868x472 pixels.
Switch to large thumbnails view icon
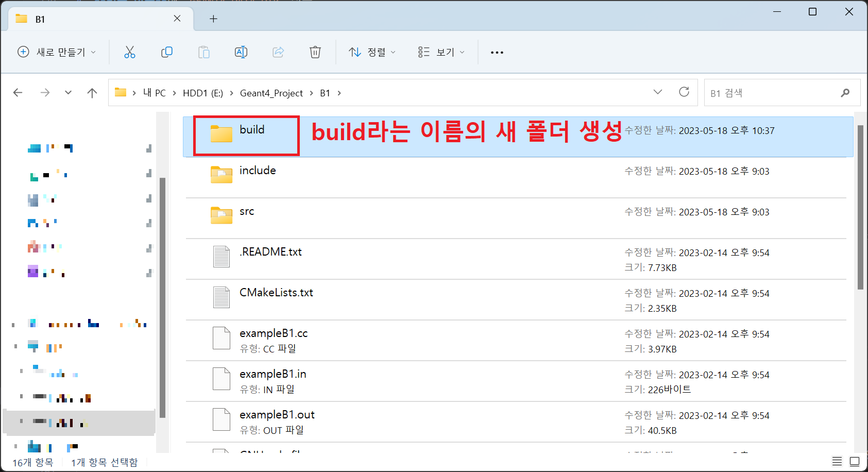point(855,461)
